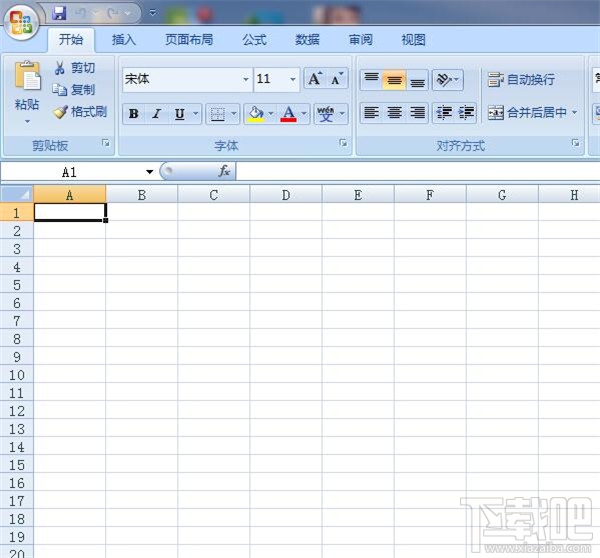Expand the borders dropdown arrow

tap(233, 114)
